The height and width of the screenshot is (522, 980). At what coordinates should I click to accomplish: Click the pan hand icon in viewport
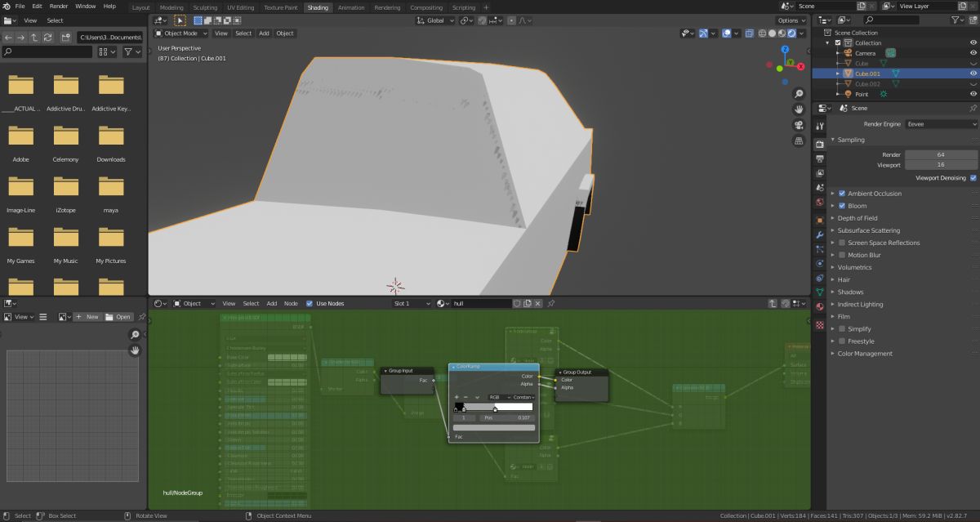pos(799,109)
